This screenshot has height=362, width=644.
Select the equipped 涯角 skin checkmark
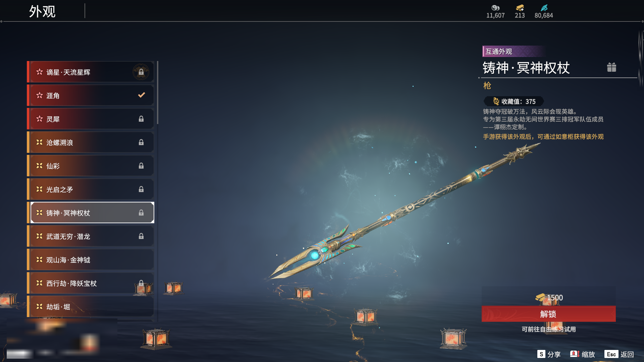click(142, 95)
